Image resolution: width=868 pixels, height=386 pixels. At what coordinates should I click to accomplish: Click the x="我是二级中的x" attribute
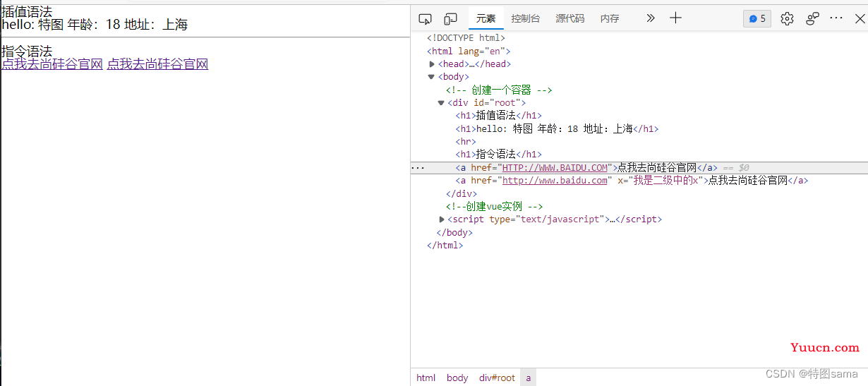[x=659, y=181]
